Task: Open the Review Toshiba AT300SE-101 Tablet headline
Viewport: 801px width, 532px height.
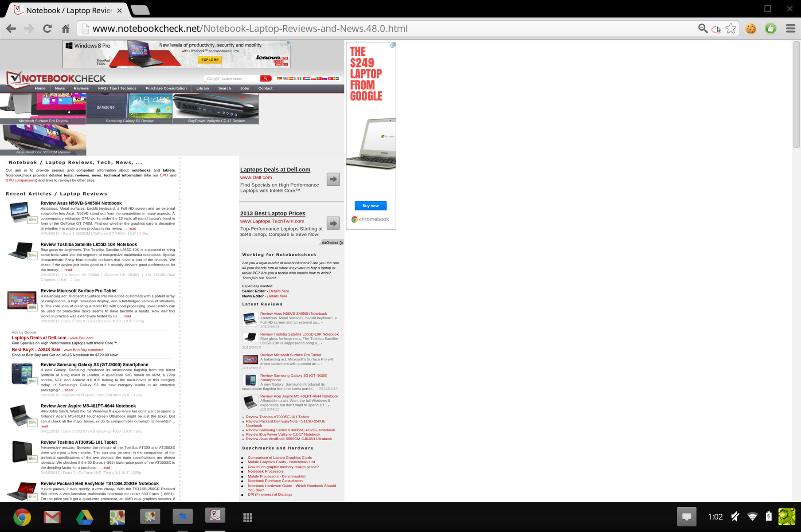Action: coord(79,442)
